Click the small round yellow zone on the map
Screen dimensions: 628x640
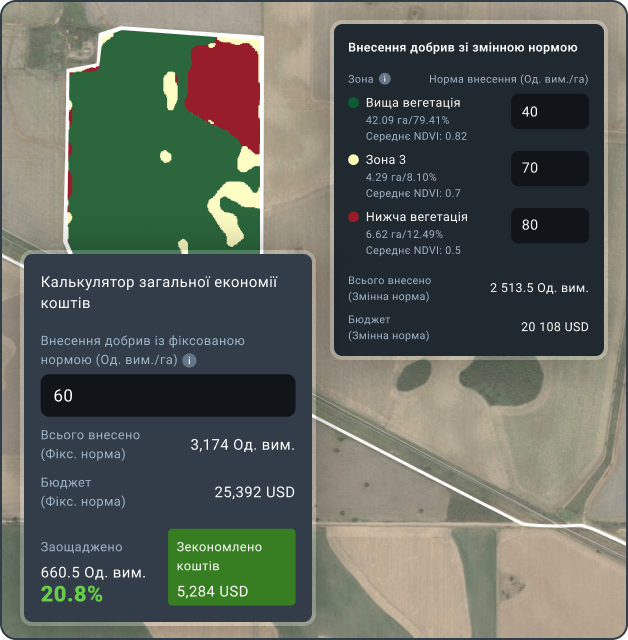165,156
